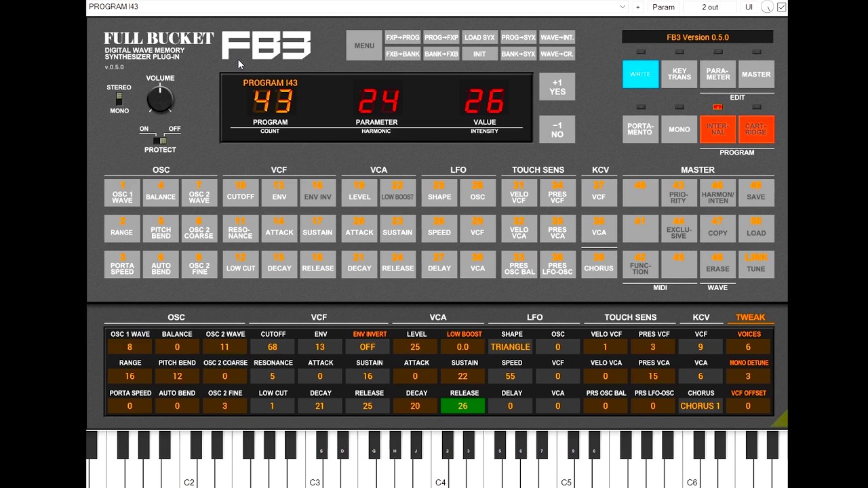The image size is (868, 488).
Task: Toggle the checkbox in host top bar
Action: click(x=781, y=7)
